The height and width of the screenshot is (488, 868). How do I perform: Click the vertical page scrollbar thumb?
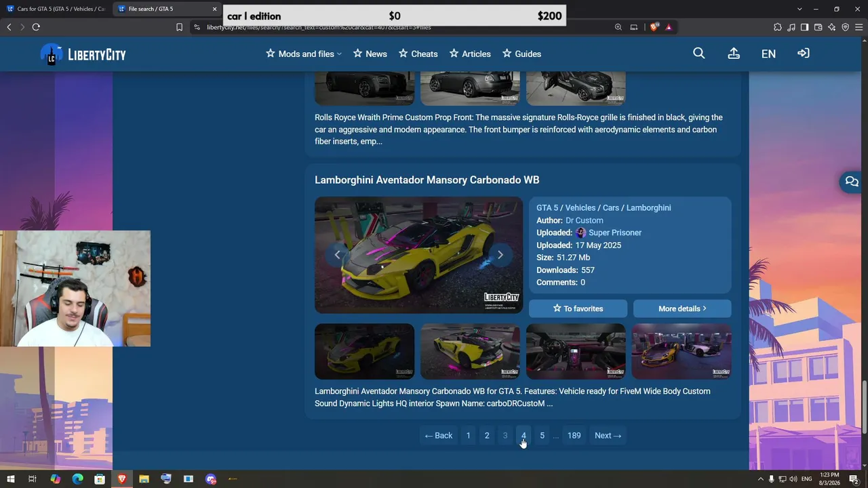[864, 407]
